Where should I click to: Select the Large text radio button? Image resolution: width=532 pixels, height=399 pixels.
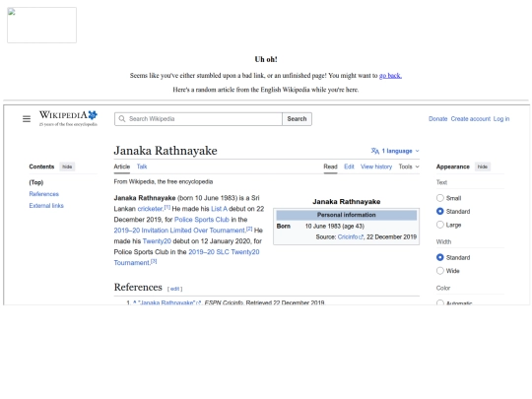tap(440, 225)
